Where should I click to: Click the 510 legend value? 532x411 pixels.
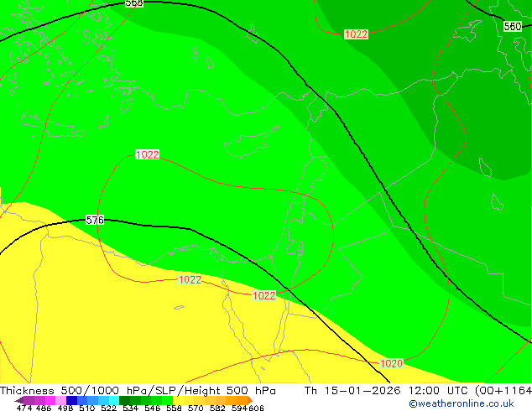tap(87, 408)
